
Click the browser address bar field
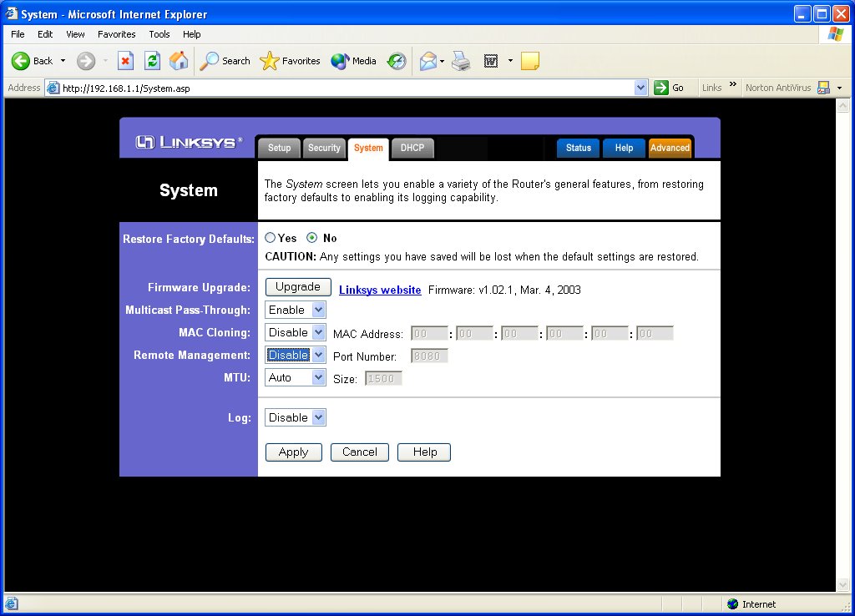click(342, 88)
